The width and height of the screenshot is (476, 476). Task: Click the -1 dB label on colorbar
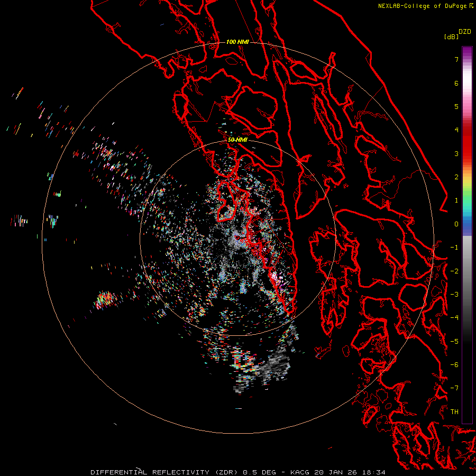[x=454, y=248]
